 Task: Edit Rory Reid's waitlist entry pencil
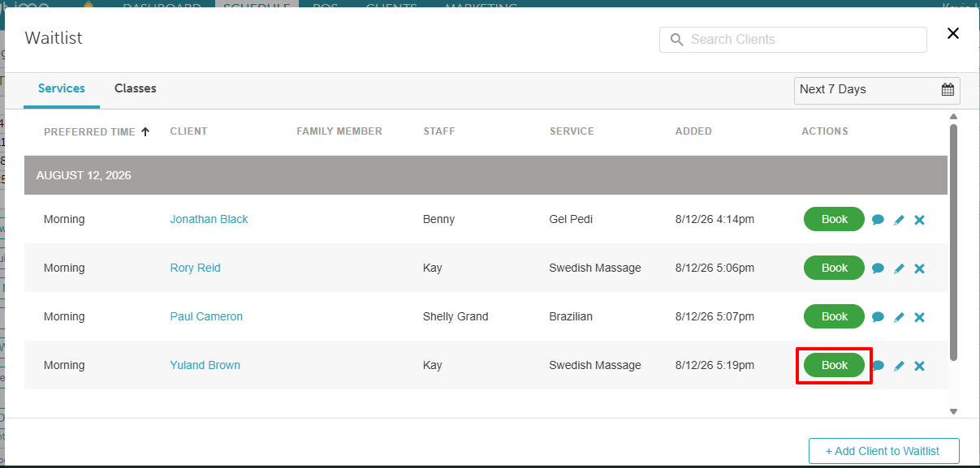[x=899, y=268]
